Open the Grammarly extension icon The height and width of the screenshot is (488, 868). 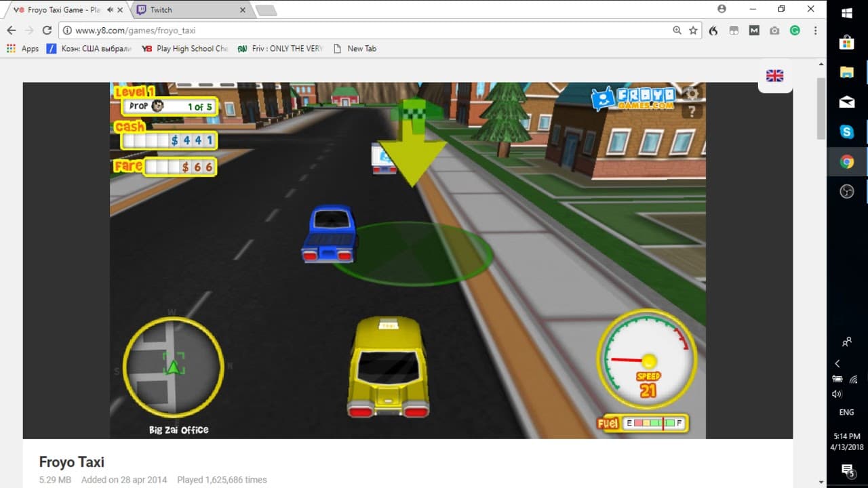click(795, 30)
